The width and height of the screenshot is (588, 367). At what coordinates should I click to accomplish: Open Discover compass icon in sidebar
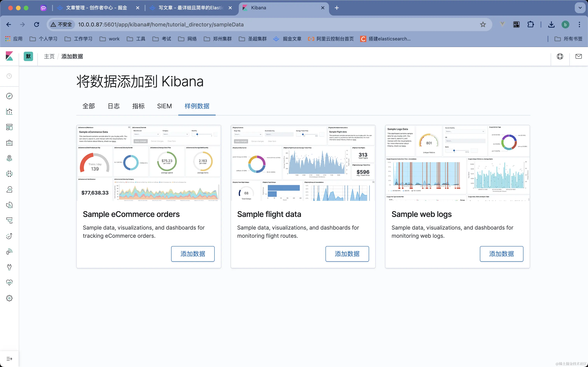[x=9, y=96]
